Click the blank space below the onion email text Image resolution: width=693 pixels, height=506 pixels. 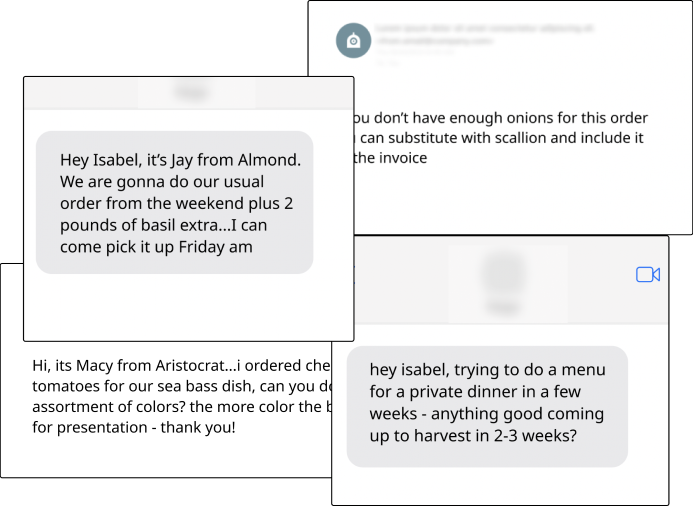[522, 201]
